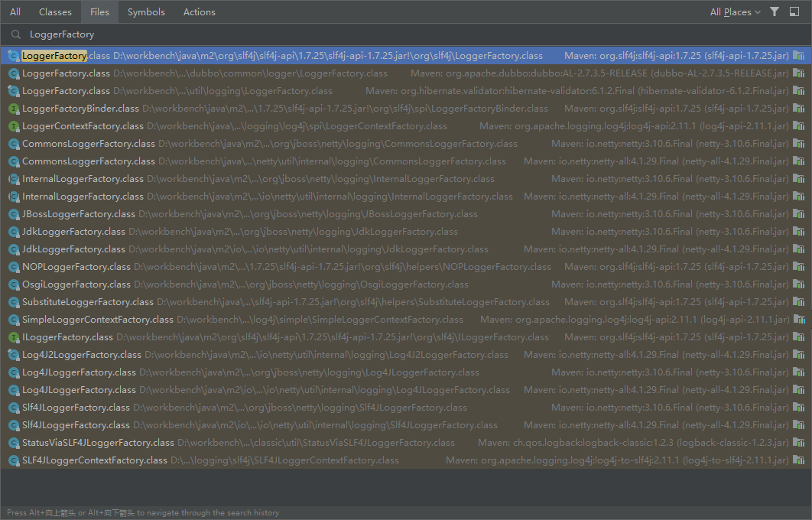Switch to the Symbols tab

(x=146, y=11)
